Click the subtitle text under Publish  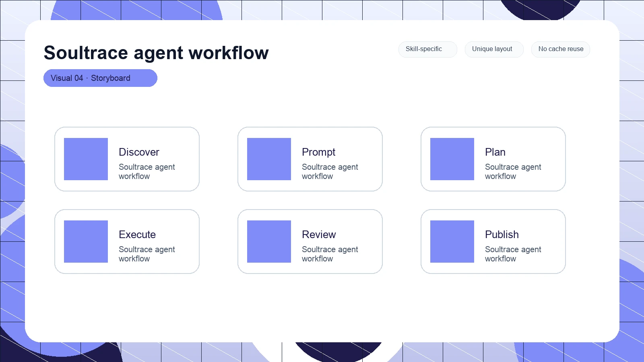click(513, 254)
